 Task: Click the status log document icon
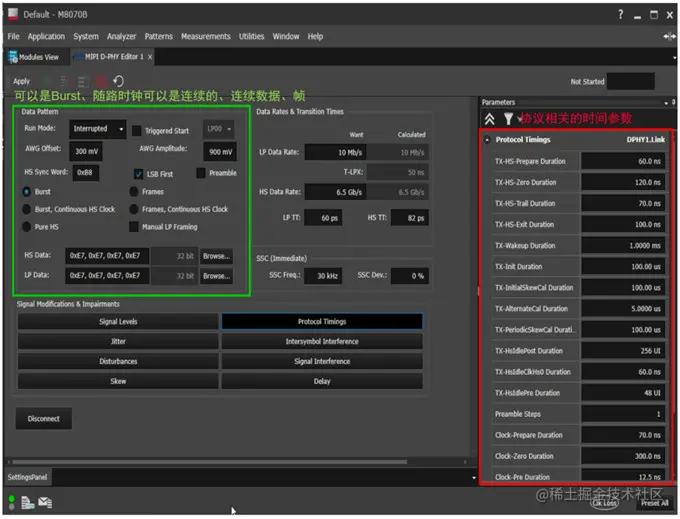tap(28, 503)
